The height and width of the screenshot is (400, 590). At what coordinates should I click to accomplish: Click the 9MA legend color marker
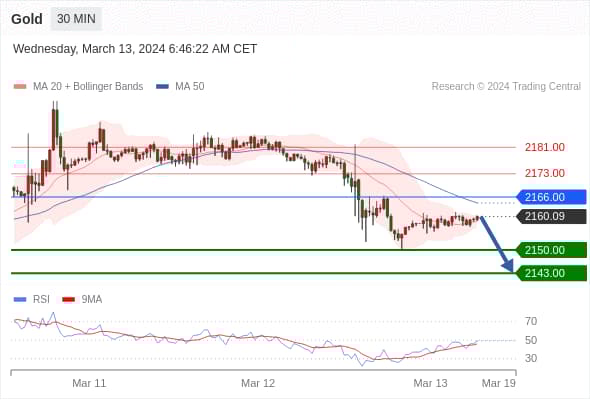pyautogui.click(x=68, y=300)
